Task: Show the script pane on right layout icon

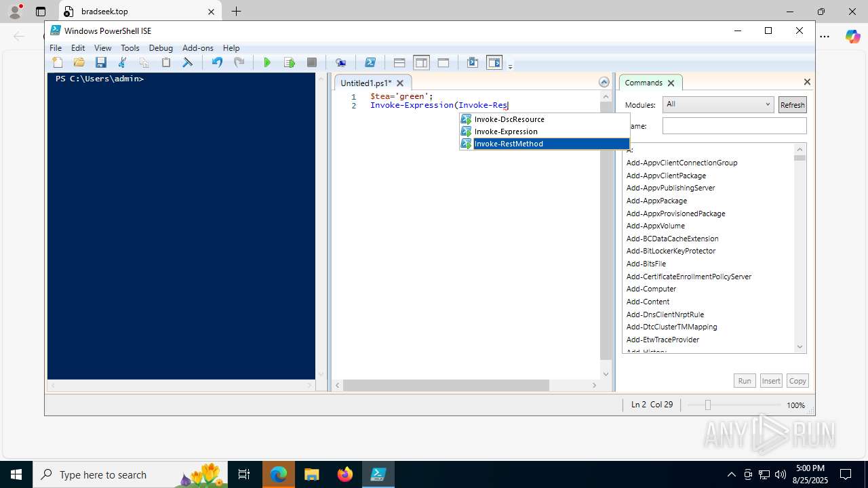Action: pos(421,62)
